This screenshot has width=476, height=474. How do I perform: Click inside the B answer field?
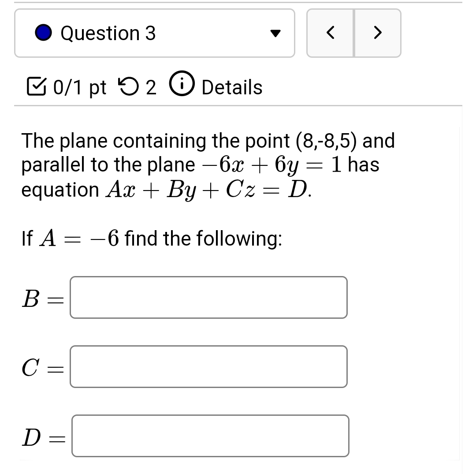tap(208, 298)
